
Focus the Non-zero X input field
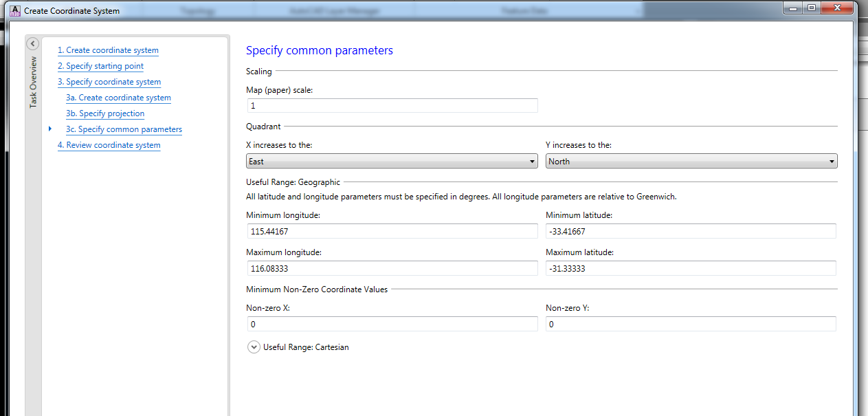tap(392, 325)
